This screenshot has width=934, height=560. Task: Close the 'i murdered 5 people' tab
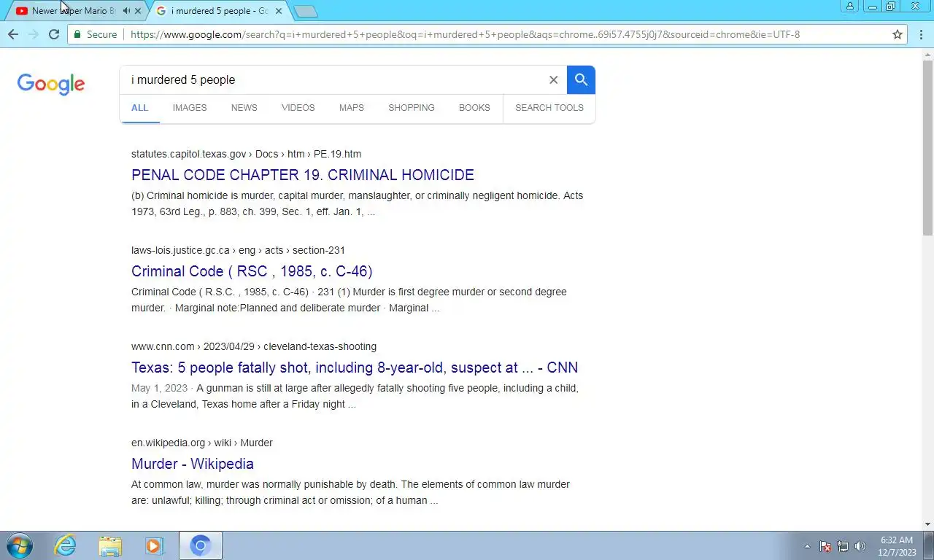pos(278,11)
